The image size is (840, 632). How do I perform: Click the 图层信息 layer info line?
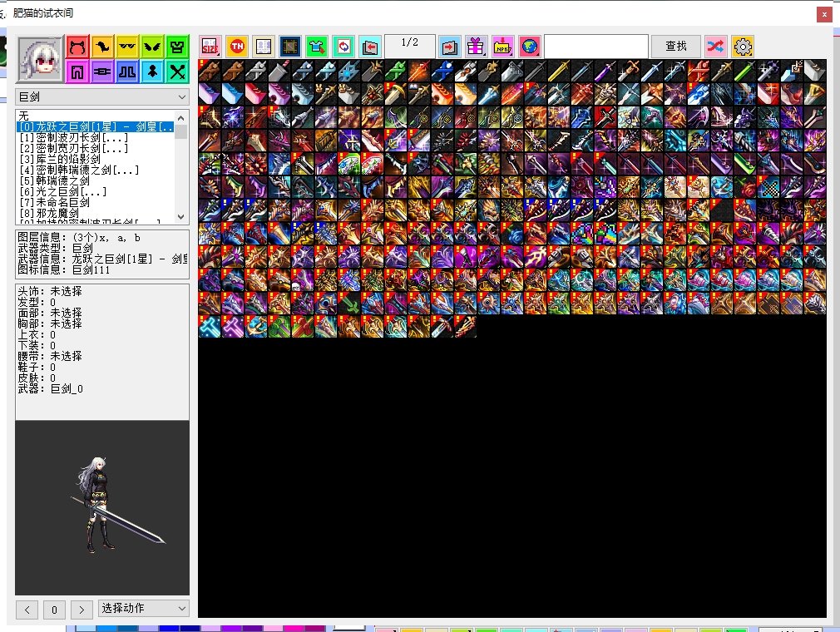click(x=79, y=238)
